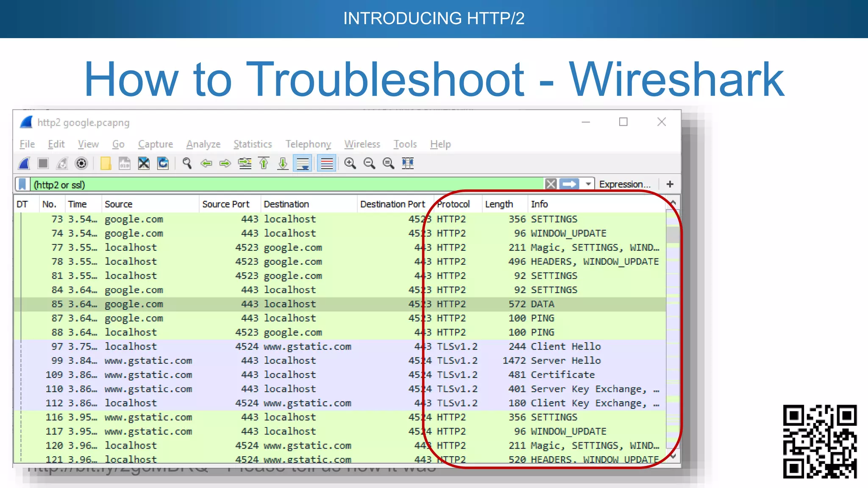Select packet 110 Server Key Exchange row
Image resolution: width=868 pixels, height=488 pixels.
(340, 389)
